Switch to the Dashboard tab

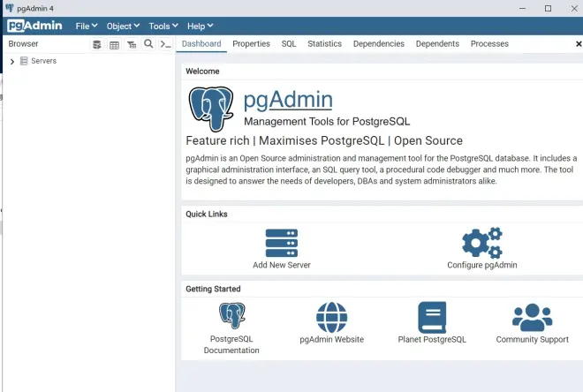[x=201, y=44]
